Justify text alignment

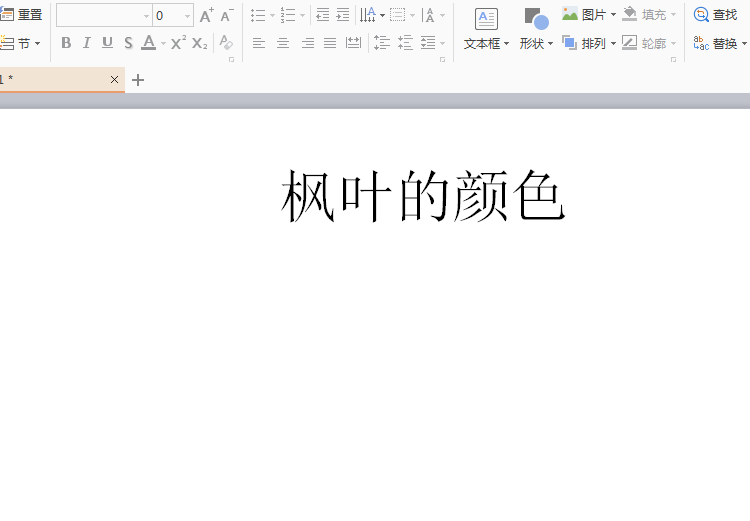(x=330, y=44)
